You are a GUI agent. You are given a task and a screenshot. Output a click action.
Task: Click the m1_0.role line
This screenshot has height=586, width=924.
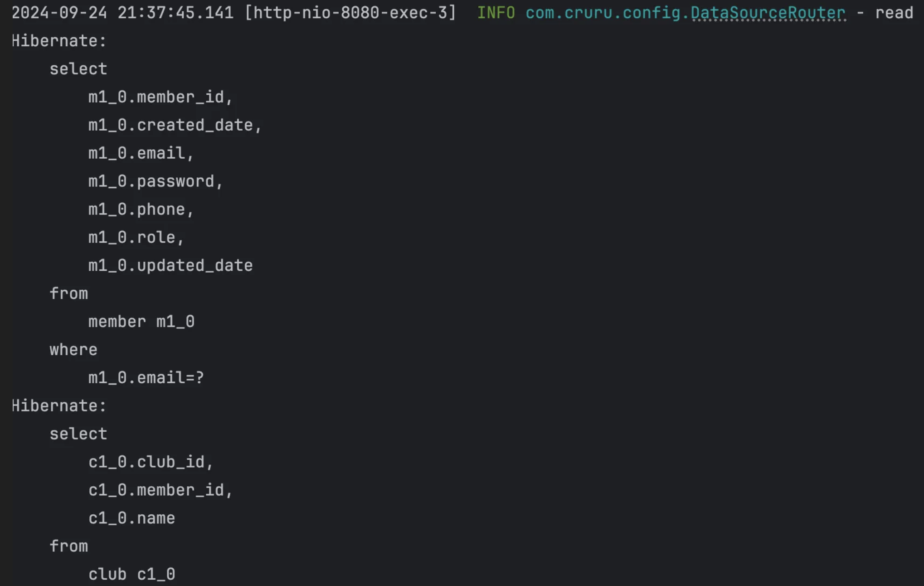(x=136, y=238)
